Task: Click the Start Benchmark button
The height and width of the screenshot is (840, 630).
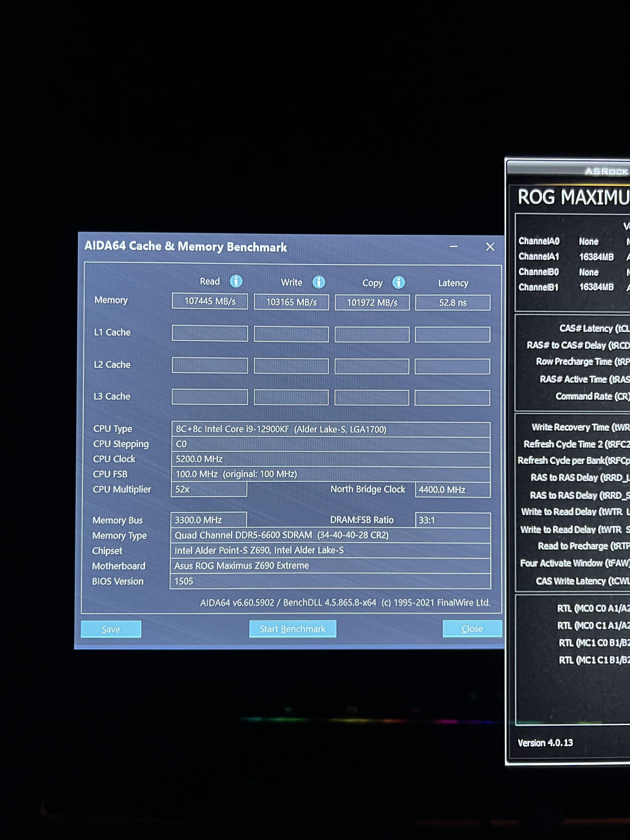Action: [x=292, y=629]
